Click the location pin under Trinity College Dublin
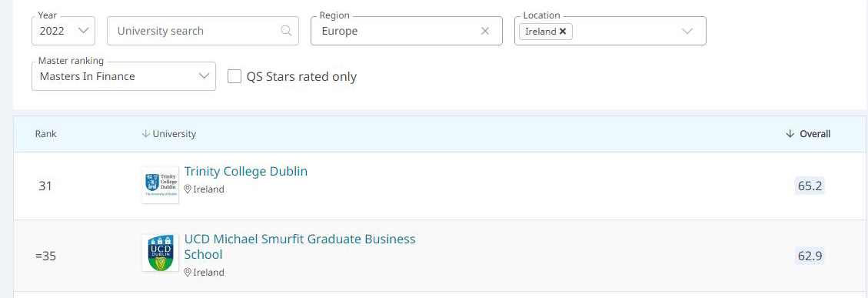This screenshot has width=868, height=298. coord(188,189)
